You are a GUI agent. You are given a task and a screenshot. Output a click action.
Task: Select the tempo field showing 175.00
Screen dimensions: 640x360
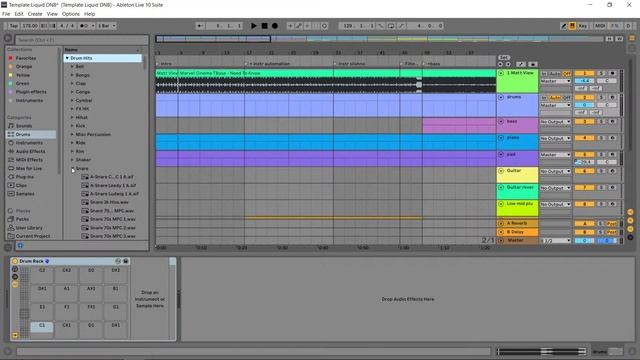(30, 26)
